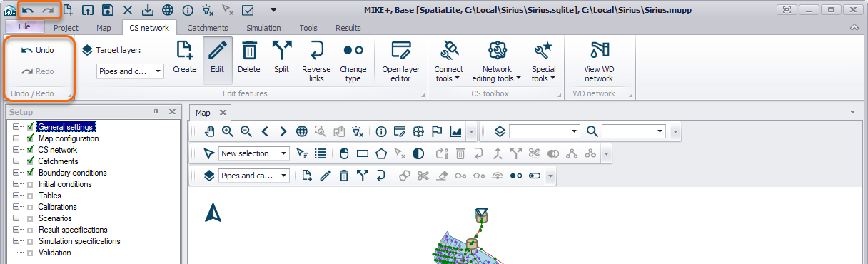Click the green check beside Map configuration
This screenshot has width=868, height=264.
pyautogui.click(x=30, y=138)
